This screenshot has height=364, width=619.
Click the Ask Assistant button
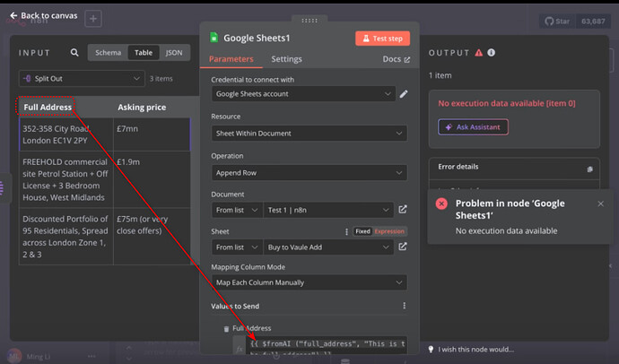coord(473,127)
